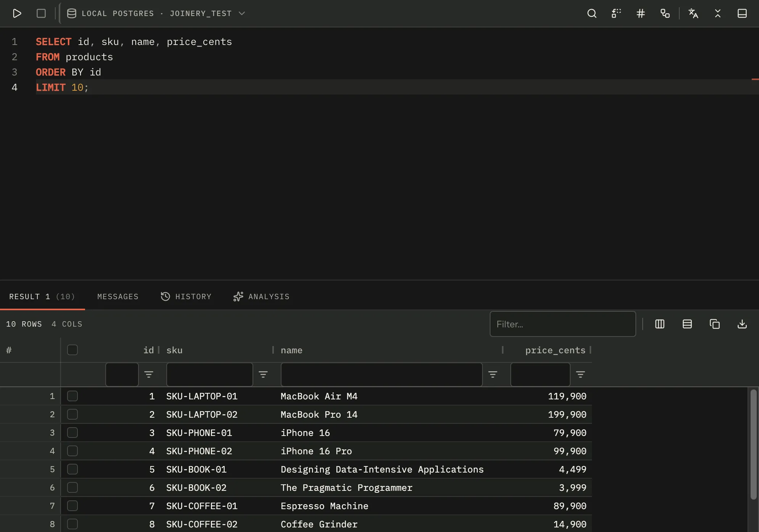Click the price_cents column header

coord(555,350)
